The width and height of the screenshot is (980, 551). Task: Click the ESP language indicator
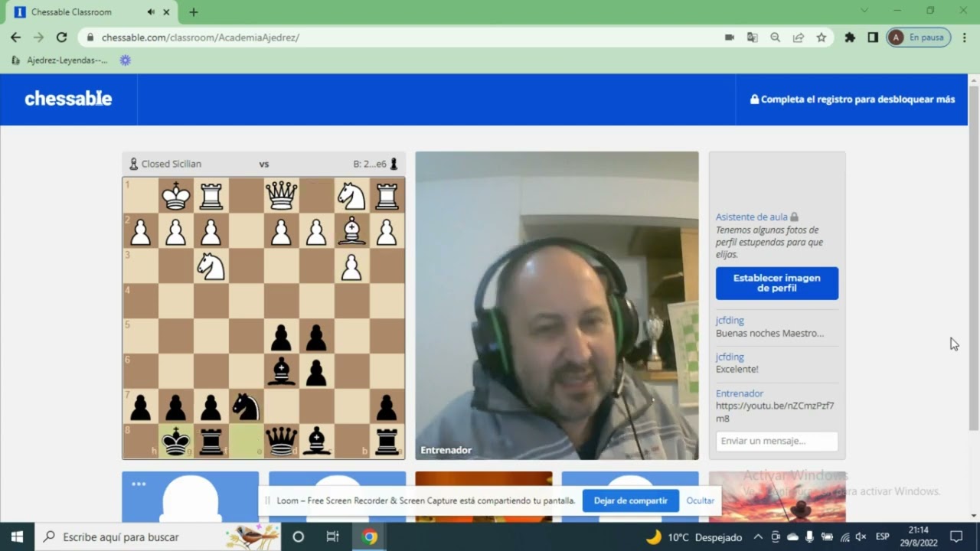pos(882,537)
